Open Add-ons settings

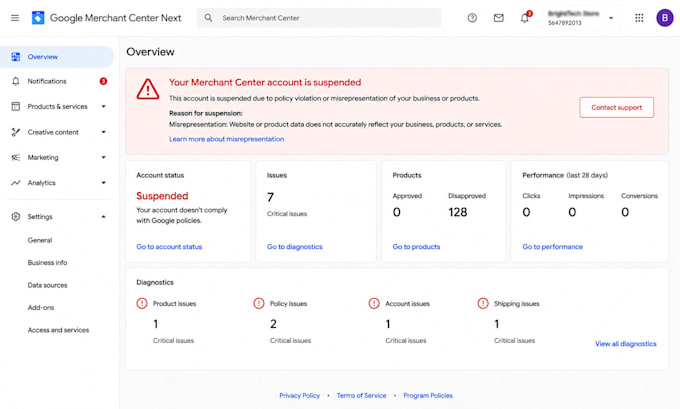point(41,308)
